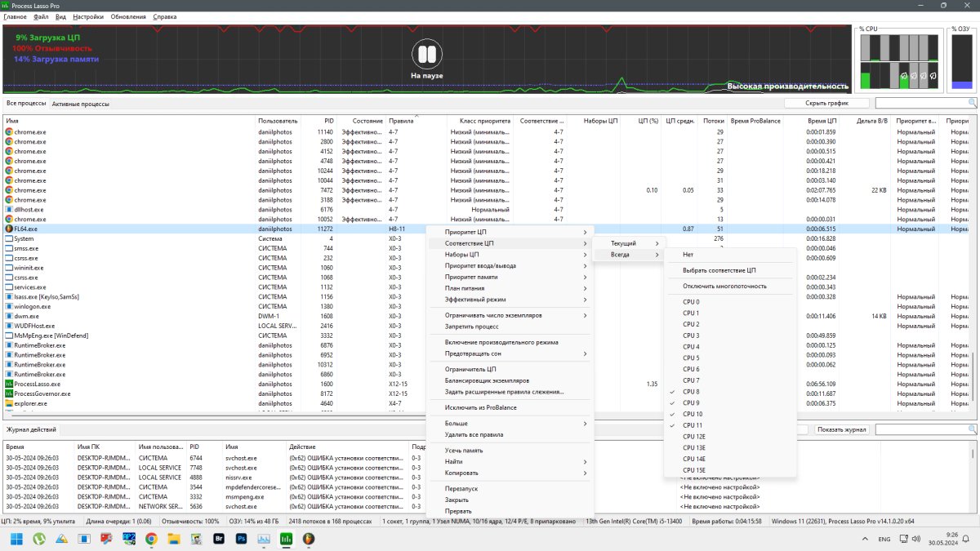Click the WUDFHost.exe row icon

click(9, 326)
